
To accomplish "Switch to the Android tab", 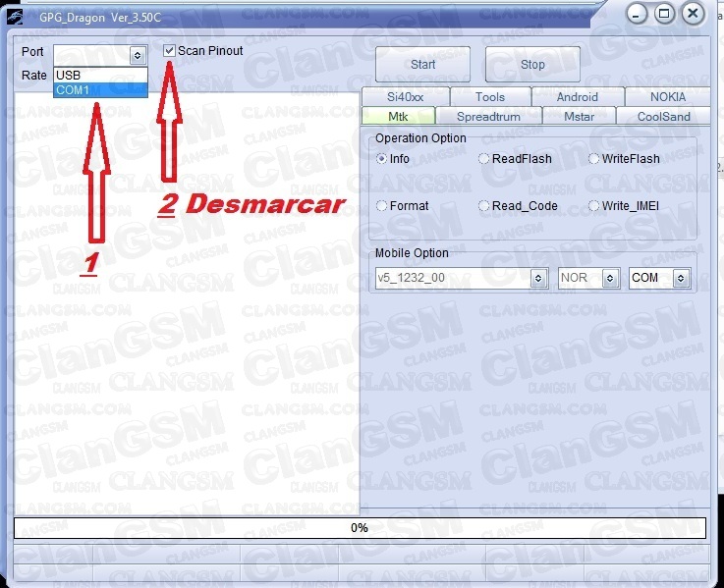I will pos(577,97).
